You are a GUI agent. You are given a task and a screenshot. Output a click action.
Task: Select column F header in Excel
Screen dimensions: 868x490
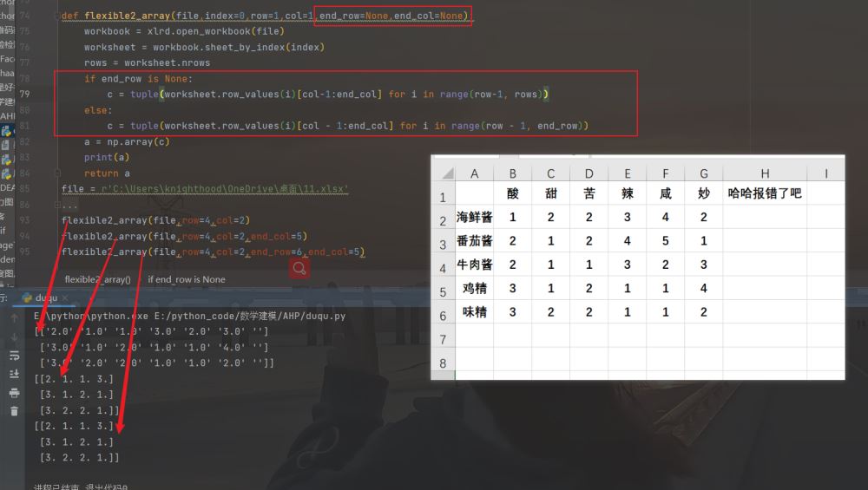click(666, 173)
